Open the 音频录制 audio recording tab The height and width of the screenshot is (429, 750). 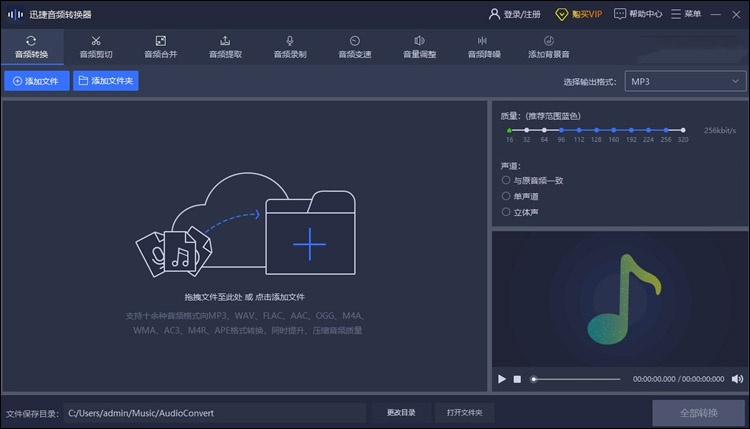tap(290, 47)
